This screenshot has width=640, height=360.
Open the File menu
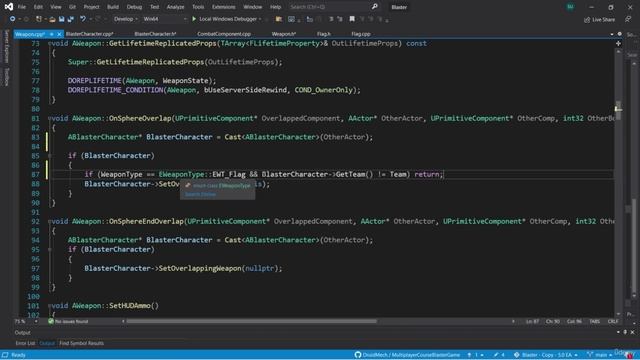click(x=22, y=7)
